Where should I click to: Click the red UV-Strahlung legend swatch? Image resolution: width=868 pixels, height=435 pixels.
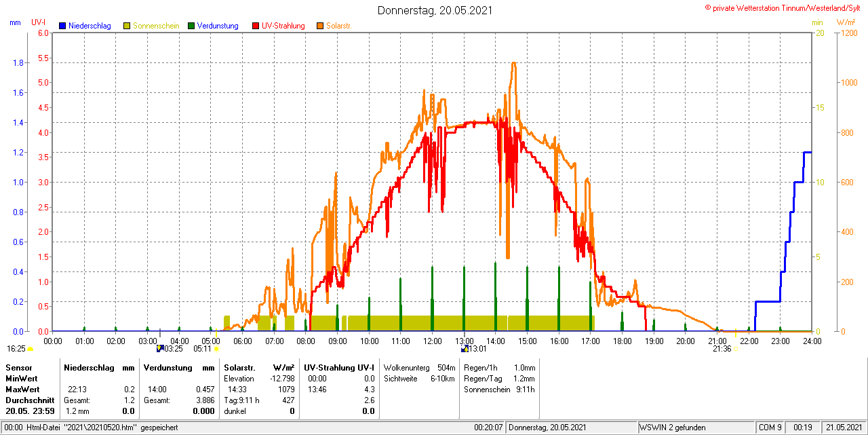256,26
